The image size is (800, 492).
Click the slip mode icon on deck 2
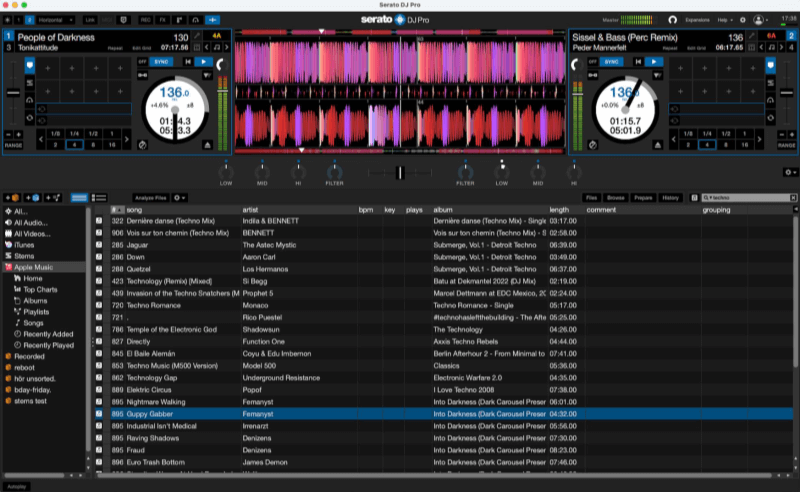pos(592,145)
